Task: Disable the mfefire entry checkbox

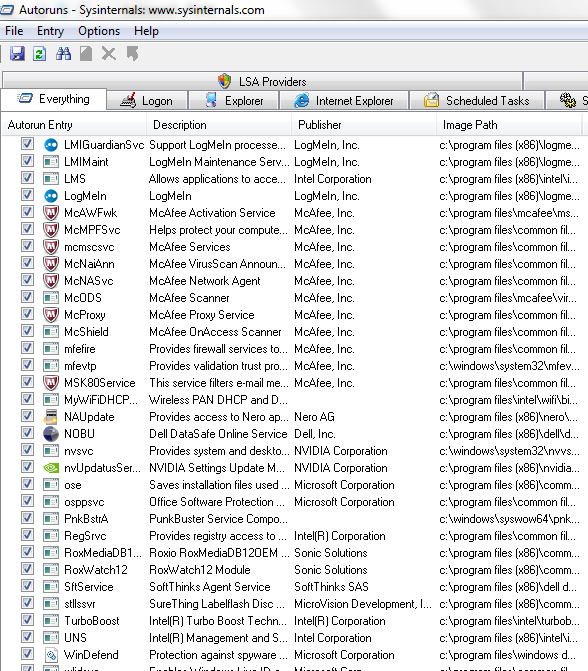Action: (27, 347)
